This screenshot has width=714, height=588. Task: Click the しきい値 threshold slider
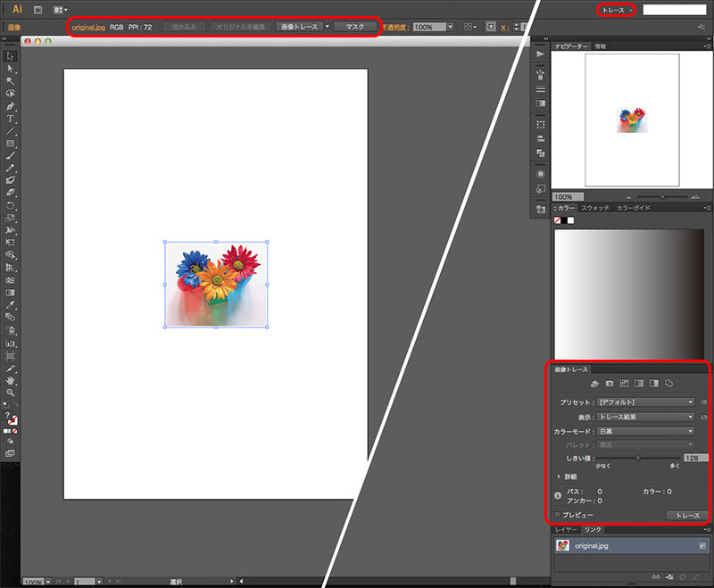pos(638,458)
